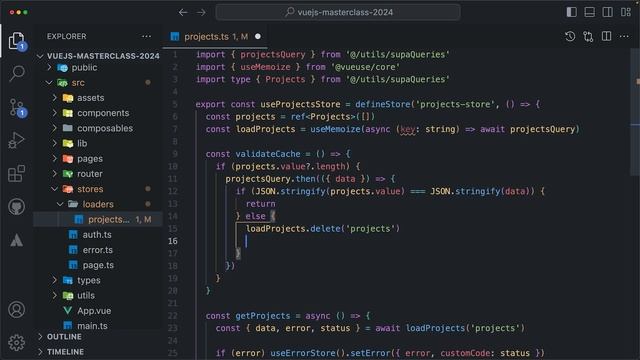The width and height of the screenshot is (640, 360).
Task: Click the unsaved dot on projects.ts tab
Action: click(x=258, y=36)
